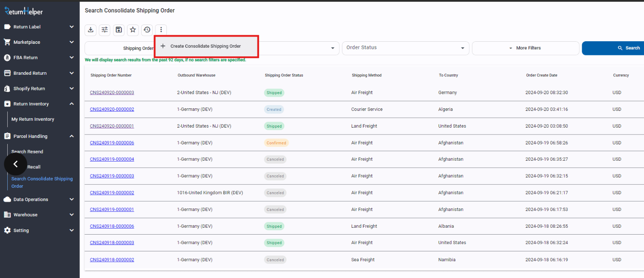
Task: Expand the Data Operations sidebar section
Action: click(x=39, y=199)
